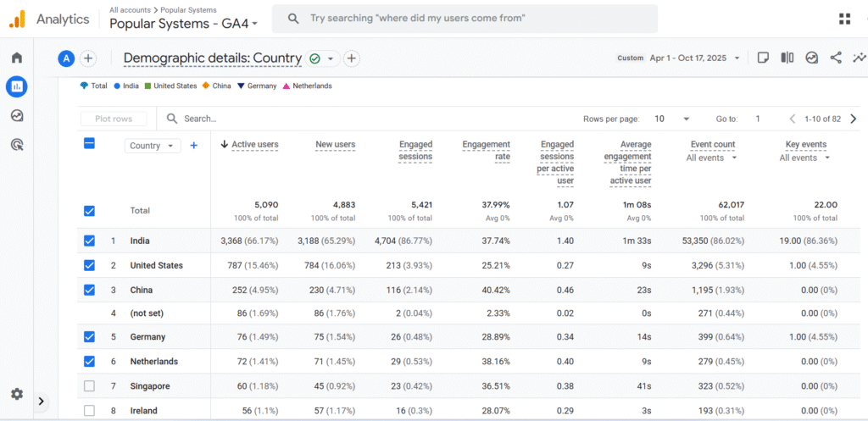Click the Google apps grid icon
This screenshot has height=421, width=868.
click(844, 19)
